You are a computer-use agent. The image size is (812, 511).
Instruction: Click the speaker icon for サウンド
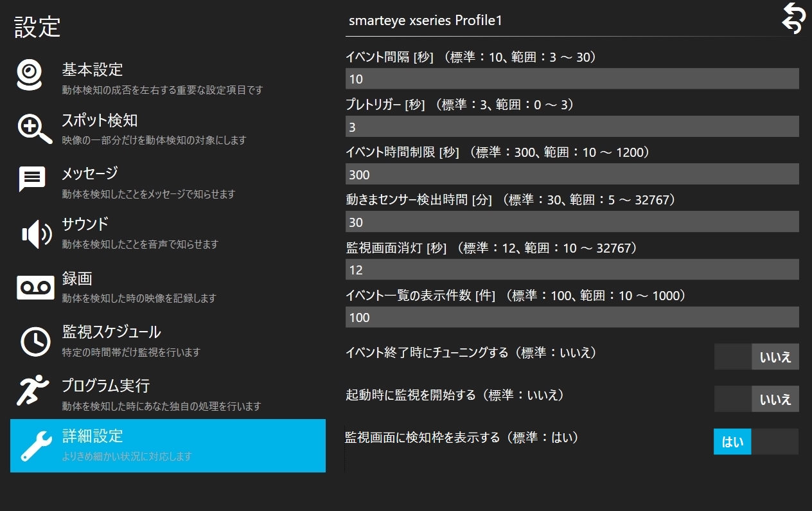point(35,234)
